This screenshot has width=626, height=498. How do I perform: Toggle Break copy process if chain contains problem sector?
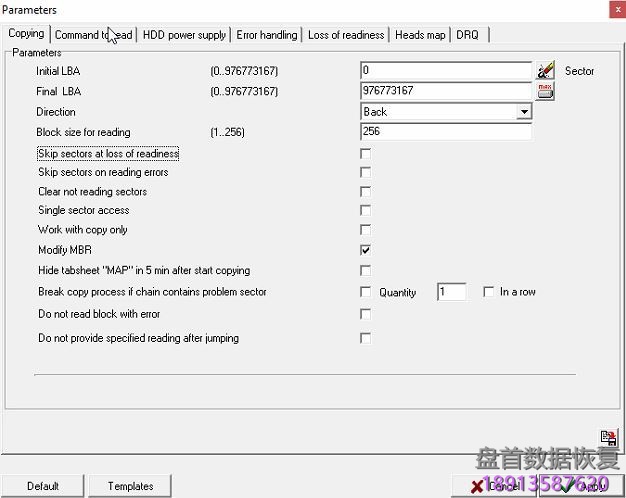tap(365, 292)
